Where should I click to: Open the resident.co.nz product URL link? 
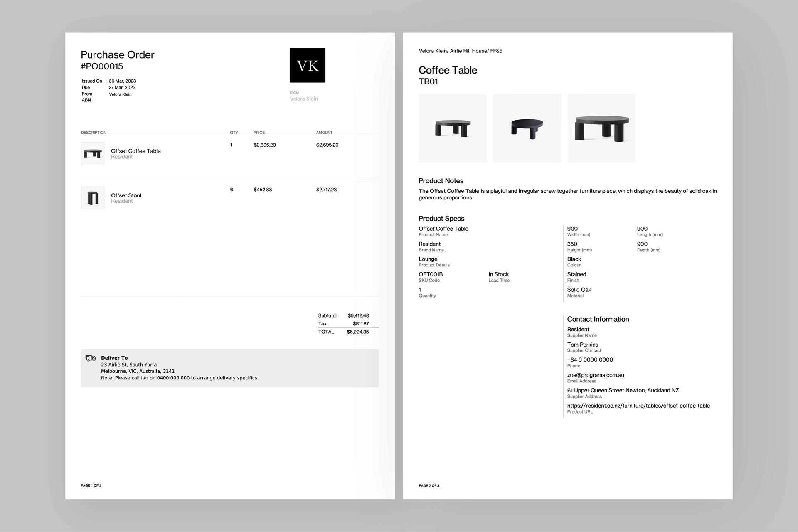[x=638, y=406]
